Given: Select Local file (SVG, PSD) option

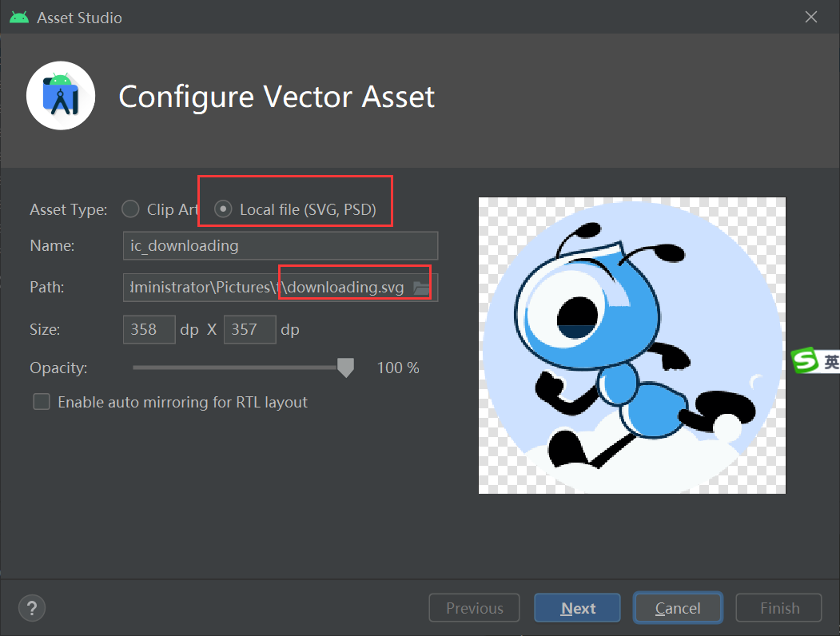Looking at the screenshot, I should click(222, 209).
